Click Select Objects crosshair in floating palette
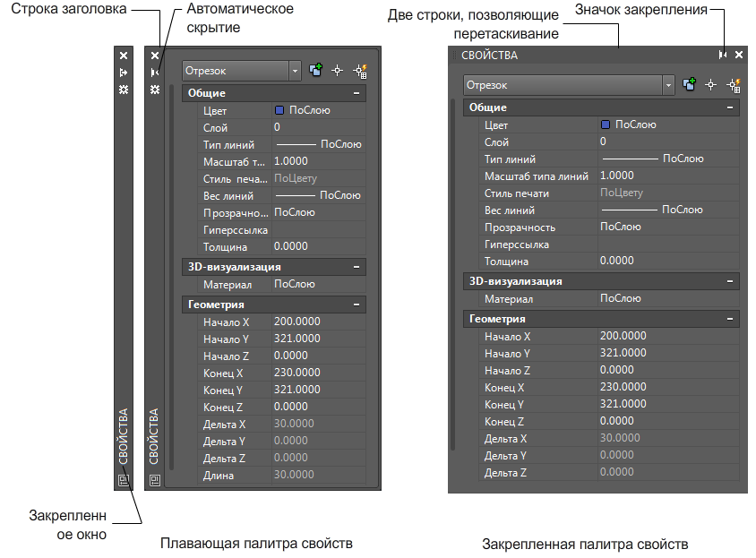Viewport: 756px width, 558px height. 337,71
